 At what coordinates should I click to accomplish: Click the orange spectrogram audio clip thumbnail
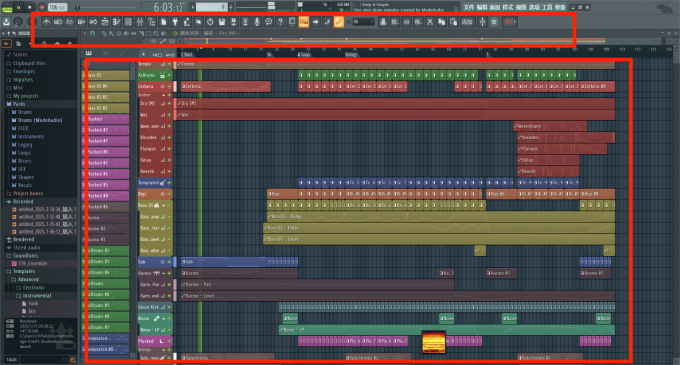(x=433, y=342)
